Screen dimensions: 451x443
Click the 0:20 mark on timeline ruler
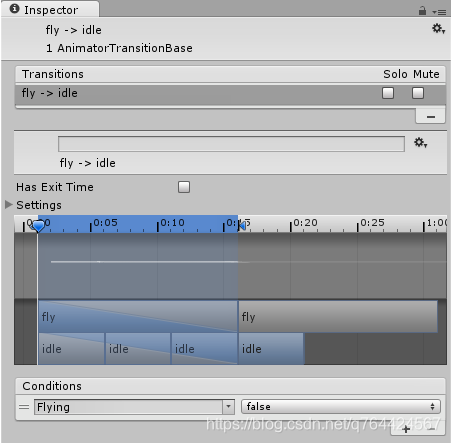click(305, 222)
